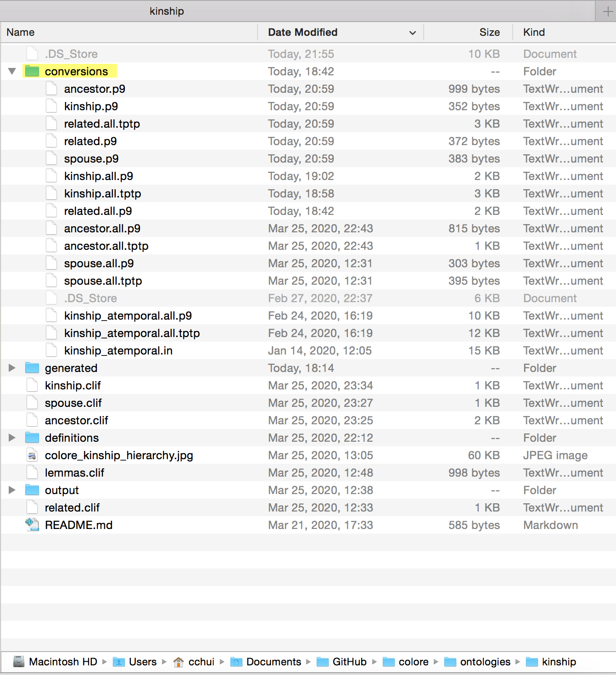The width and height of the screenshot is (616, 675).
Task: Select the output folder name
Action: (62, 490)
